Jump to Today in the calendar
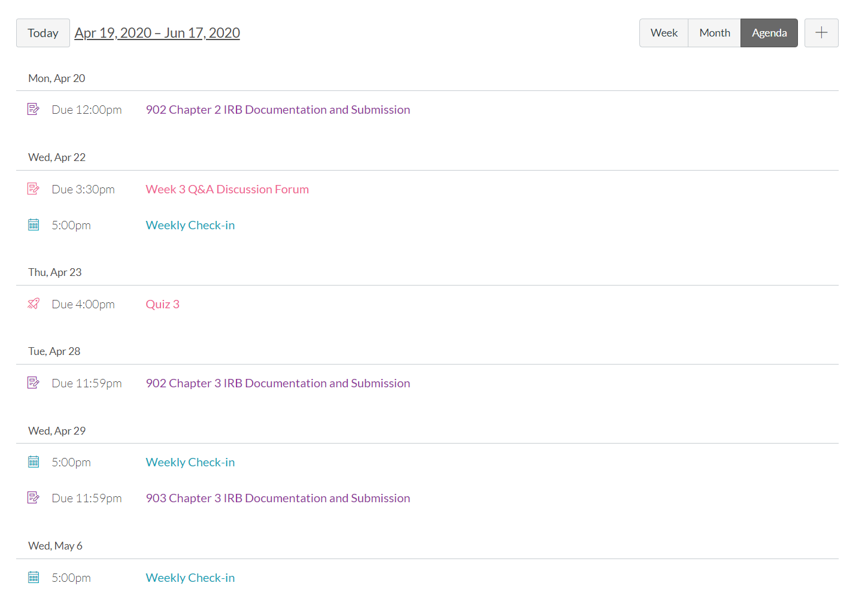This screenshot has height=601, width=868. click(x=43, y=33)
